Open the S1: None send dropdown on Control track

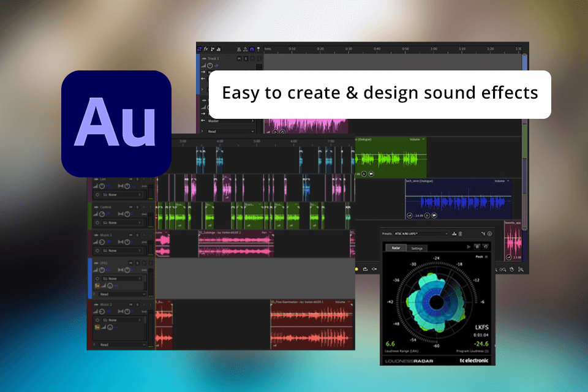(121, 223)
